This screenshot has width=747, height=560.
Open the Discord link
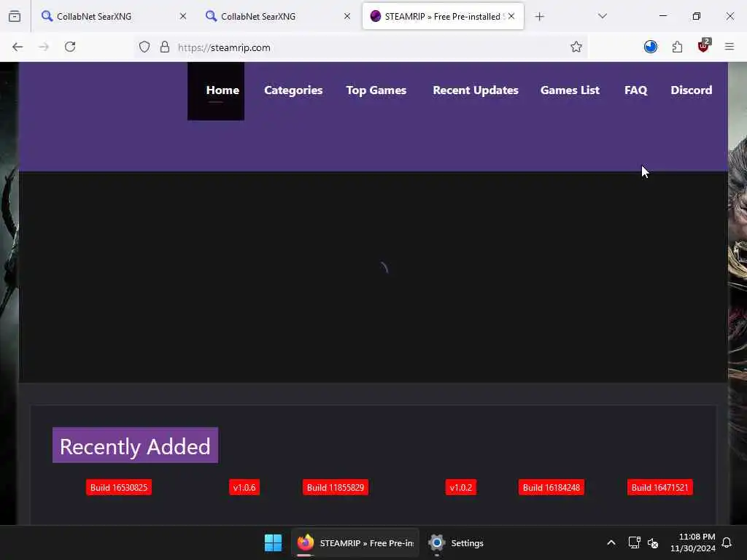pos(692,90)
